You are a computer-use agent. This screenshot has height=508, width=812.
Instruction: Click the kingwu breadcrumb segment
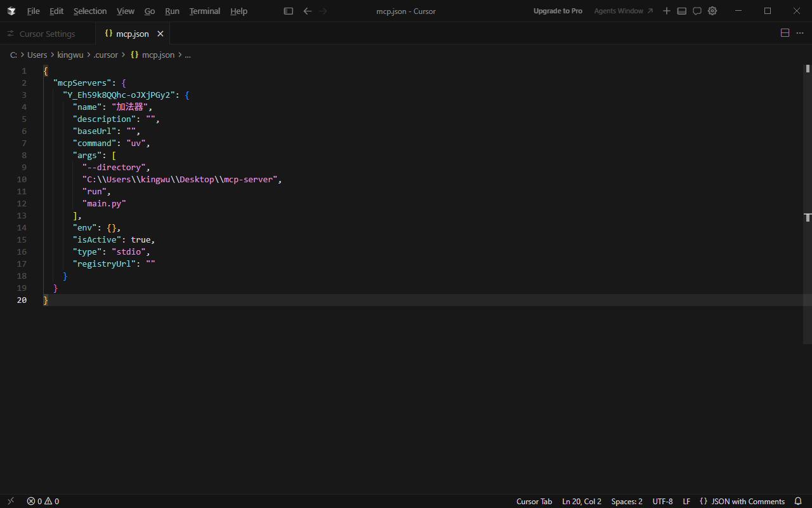click(70, 55)
